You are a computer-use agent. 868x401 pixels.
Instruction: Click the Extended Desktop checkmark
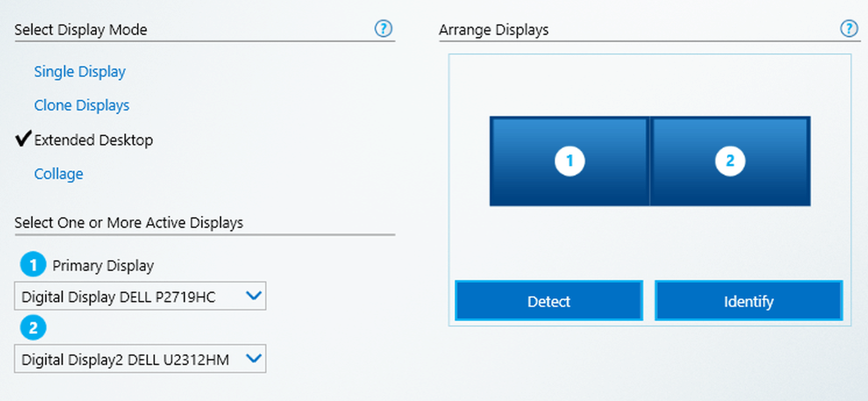pyautogui.click(x=23, y=139)
